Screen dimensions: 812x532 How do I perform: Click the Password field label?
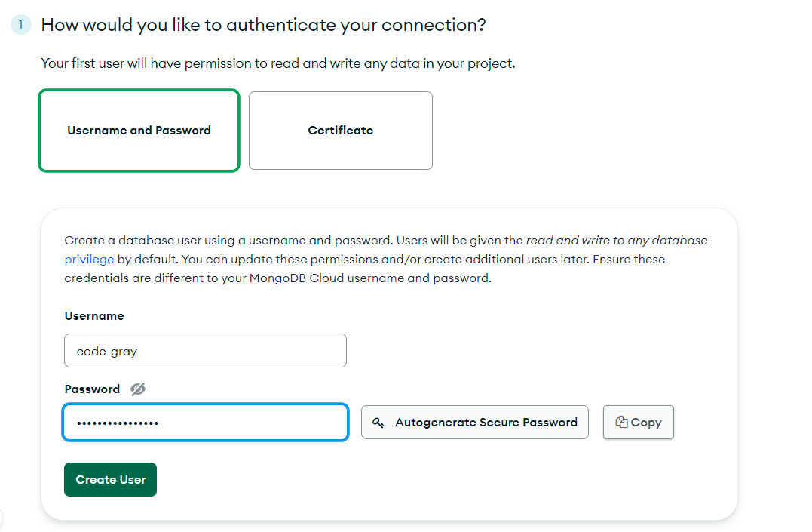[x=92, y=389]
